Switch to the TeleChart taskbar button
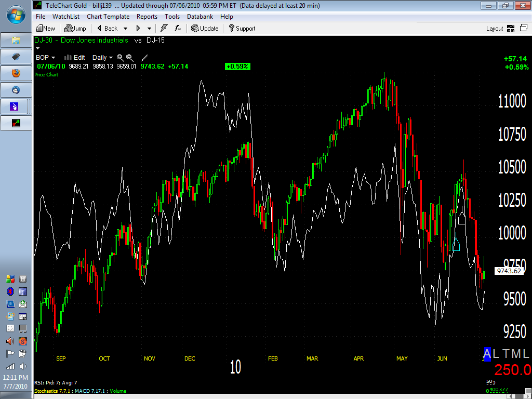Viewport: 532px width, 399px height. 16,123
